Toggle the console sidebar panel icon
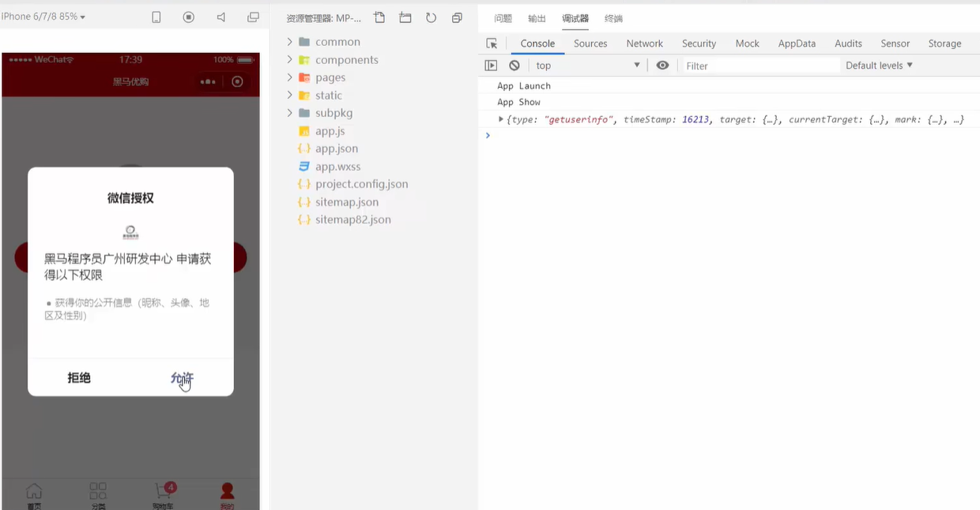The height and width of the screenshot is (510, 980). (491, 66)
